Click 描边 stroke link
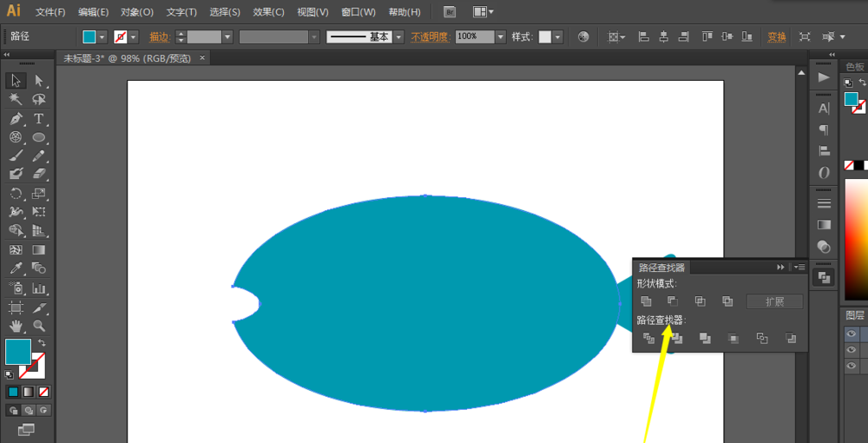Viewport: 868px width, 443px height. tap(159, 37)
